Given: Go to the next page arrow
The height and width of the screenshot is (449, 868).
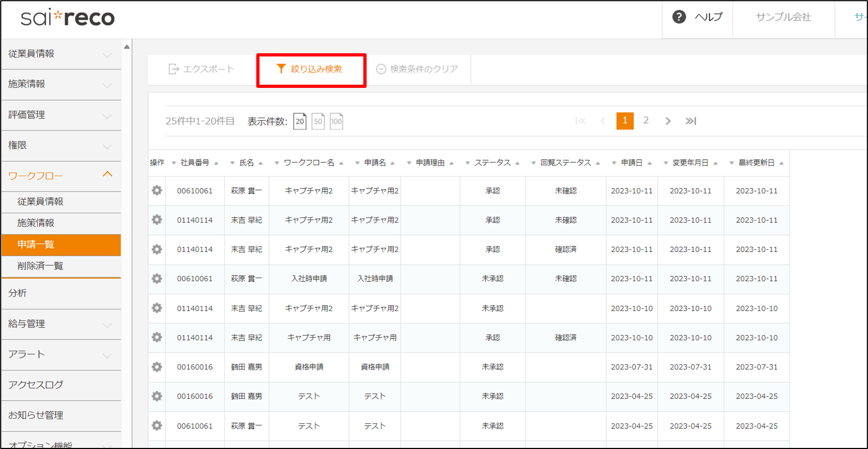Looking at the screenshot, I should [668, 121].
